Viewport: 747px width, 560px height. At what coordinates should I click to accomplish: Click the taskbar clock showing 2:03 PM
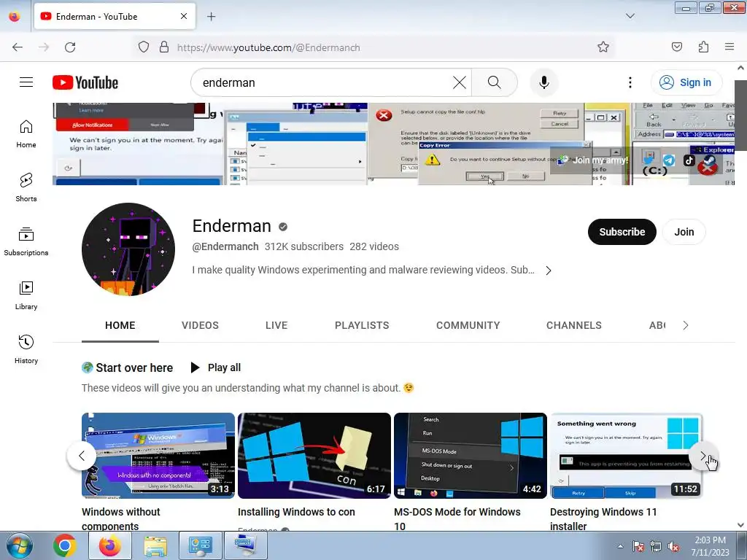coord(710,546)
